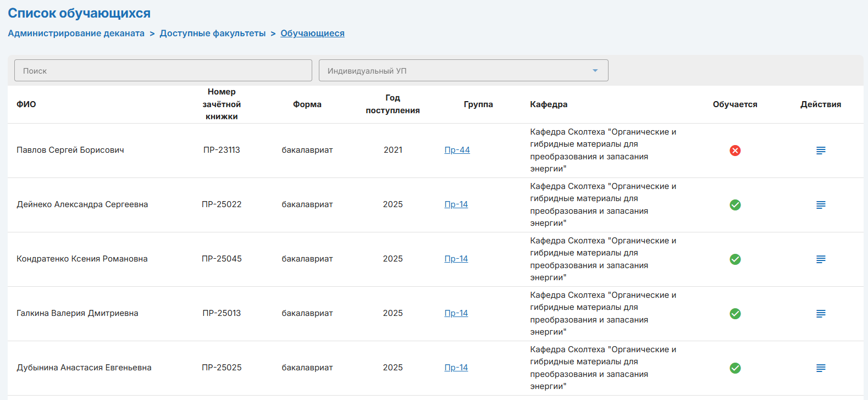This screenshot has width=868, height=400.
Task: Open Пр-14 group link for Дубынина
Action: (x=456, y=368)
